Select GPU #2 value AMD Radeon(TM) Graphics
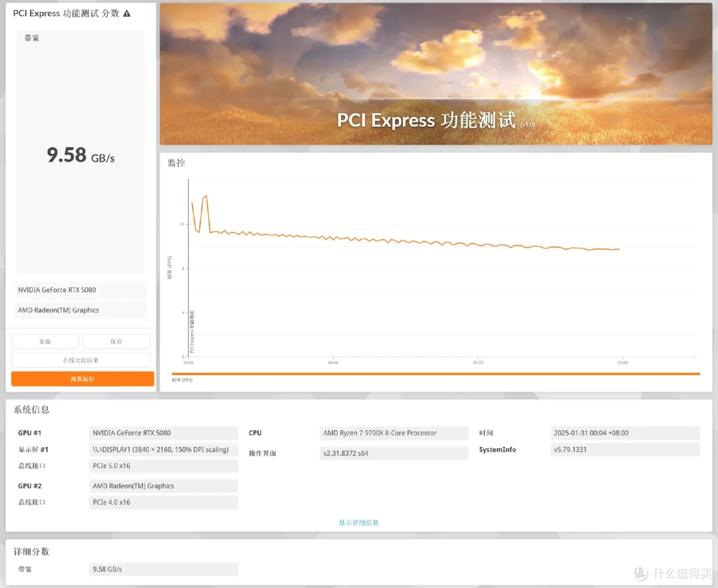The height and width of the screenshot is (588, 718). click(x=164, y=486)
